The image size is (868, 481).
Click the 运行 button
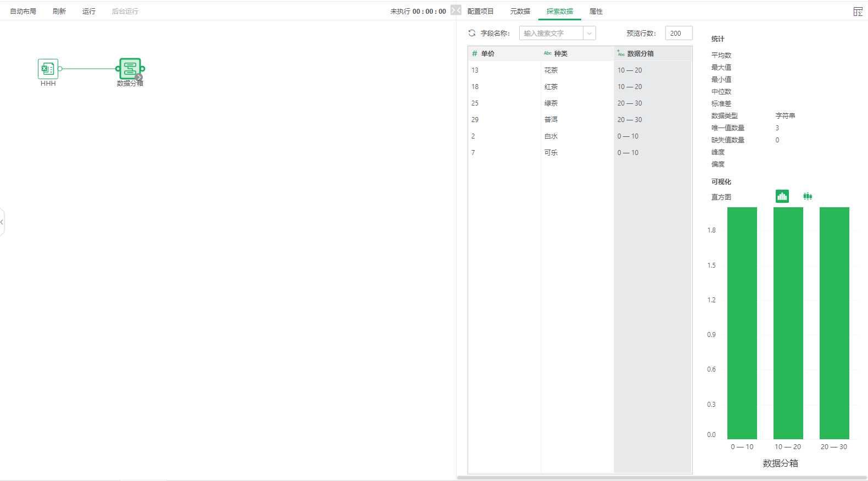pos(89,11)
